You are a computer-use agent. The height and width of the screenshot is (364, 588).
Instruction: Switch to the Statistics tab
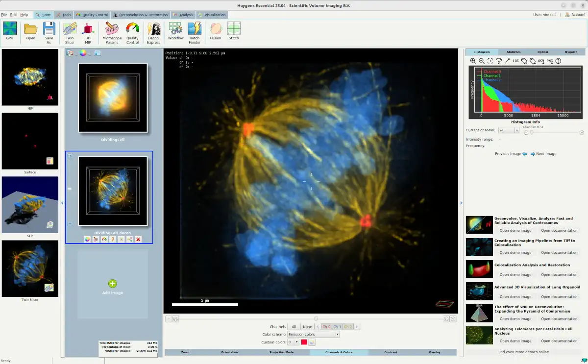pos(514,52)
